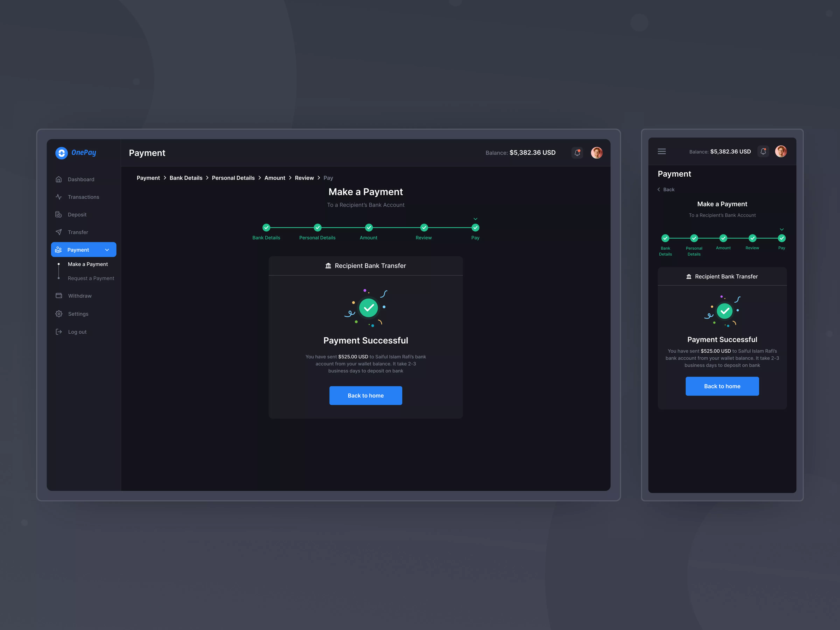Select Make a Payment submenu item

click(x=88, y=264)
